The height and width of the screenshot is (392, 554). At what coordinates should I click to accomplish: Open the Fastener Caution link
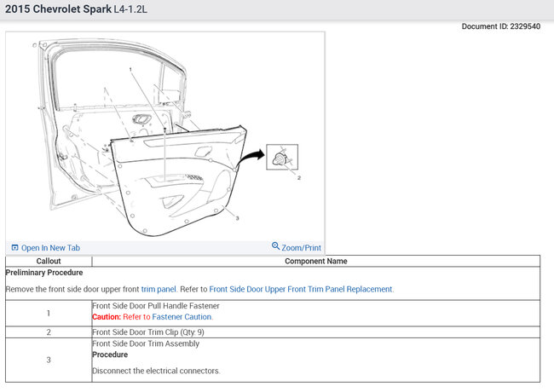click(x=182, y=317)
